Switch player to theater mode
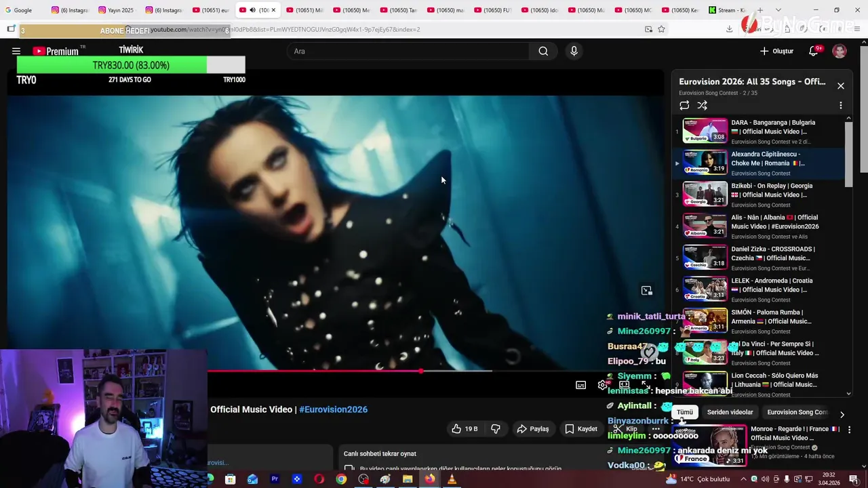 tap(624, 384)
